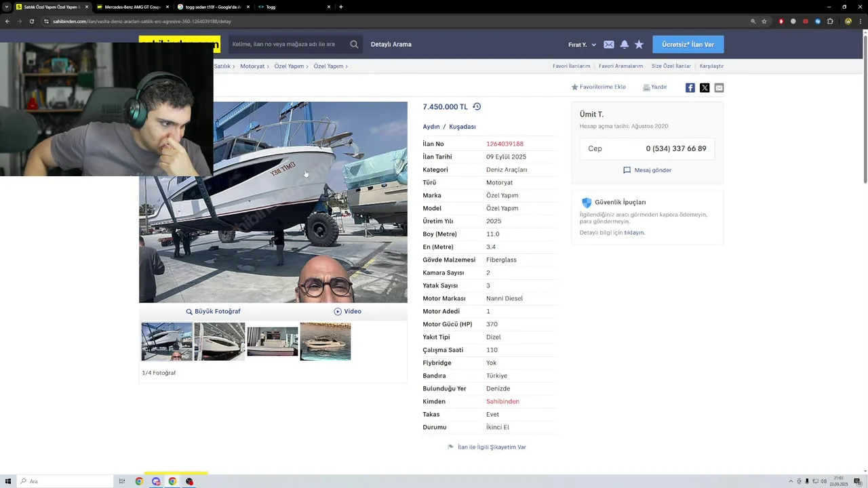Open Büyük Fotoğraf large photo view
This screenshot has width=868, height=488.
(213, 311)
